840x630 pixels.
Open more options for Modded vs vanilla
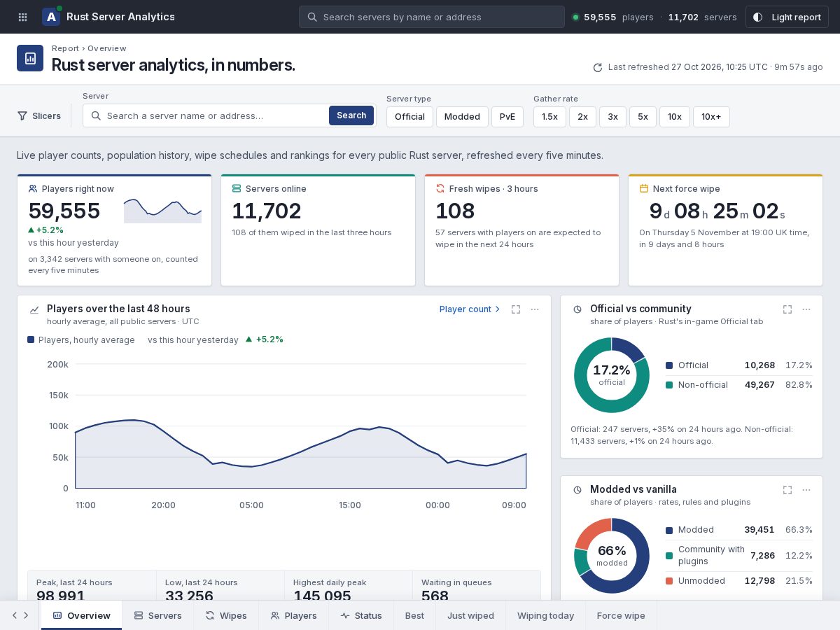806,490
